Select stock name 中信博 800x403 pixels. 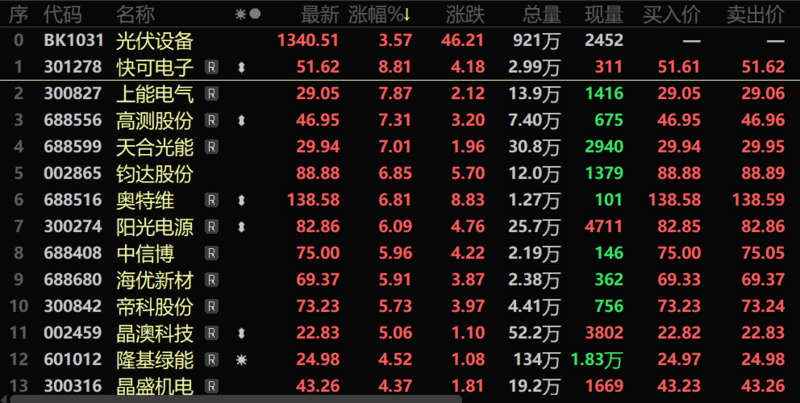tap(145, 253)
